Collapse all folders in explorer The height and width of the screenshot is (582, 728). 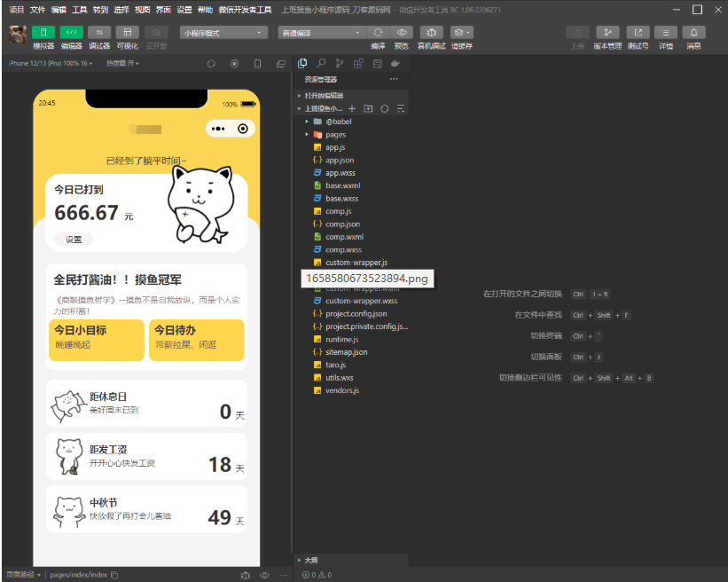coord(400,108)
